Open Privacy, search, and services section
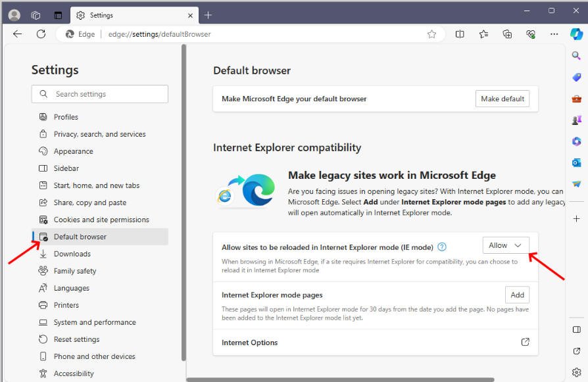588x382 pixels. pos(100,134)
